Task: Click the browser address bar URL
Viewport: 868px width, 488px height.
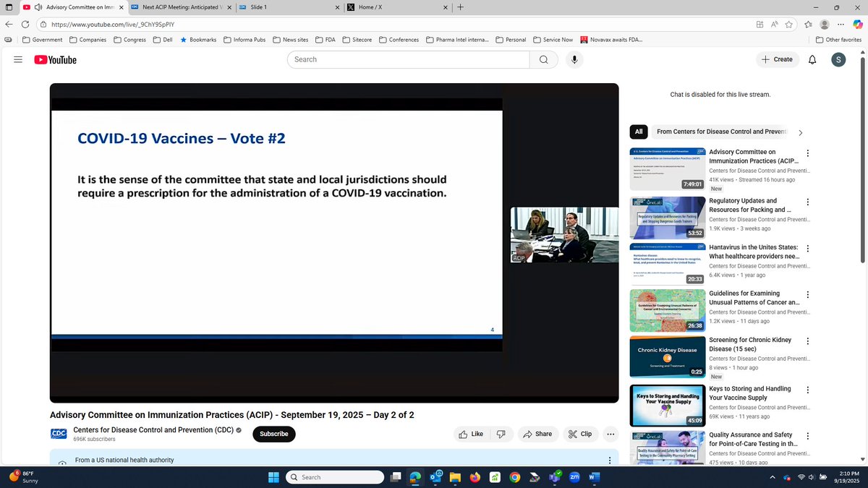Action: (x=112, y=24)
